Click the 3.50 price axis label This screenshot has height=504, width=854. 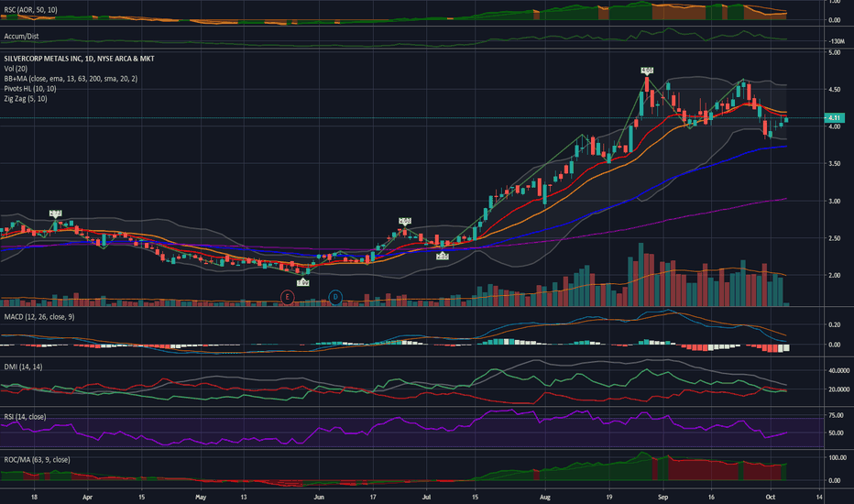click(835, 163)
